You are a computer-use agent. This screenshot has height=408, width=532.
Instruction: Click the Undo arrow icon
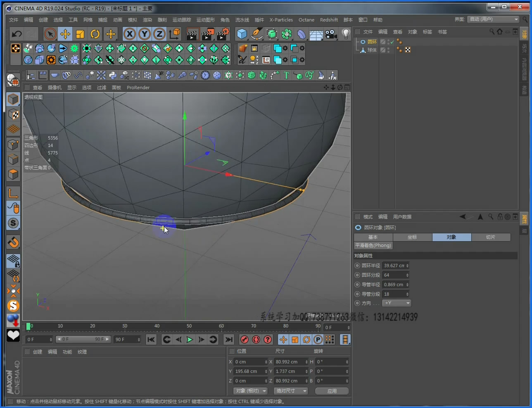coord(17,34)
